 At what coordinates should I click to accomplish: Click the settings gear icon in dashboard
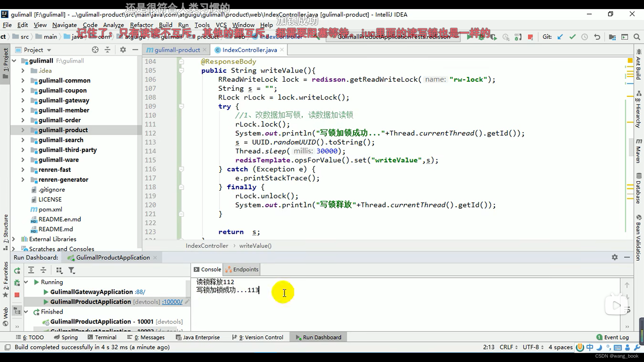(x=615, y=257)
